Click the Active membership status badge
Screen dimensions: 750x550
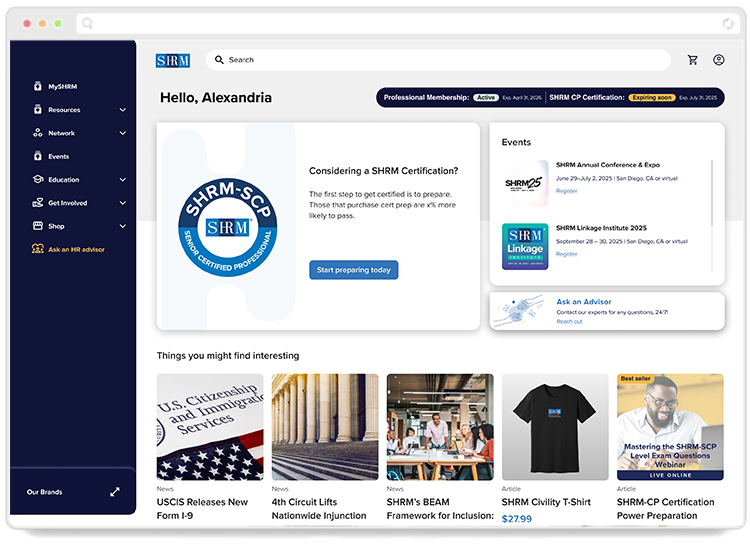coord(486,97)
